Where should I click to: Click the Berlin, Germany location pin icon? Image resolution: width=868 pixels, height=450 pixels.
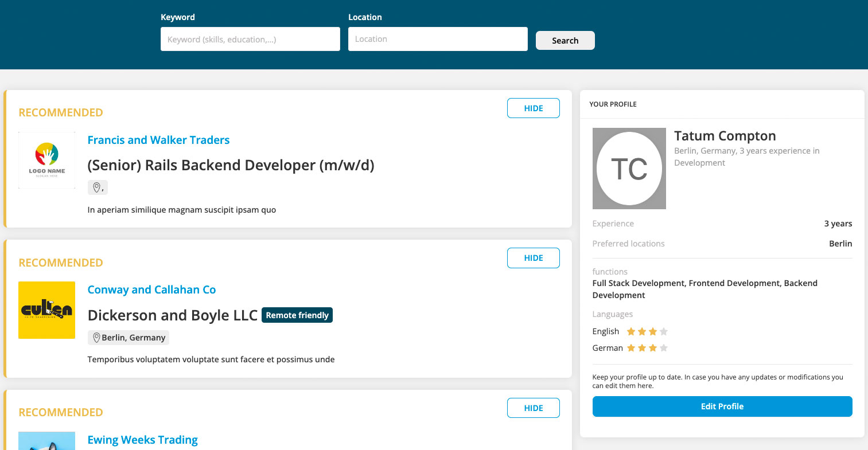(x=96, y=338)
